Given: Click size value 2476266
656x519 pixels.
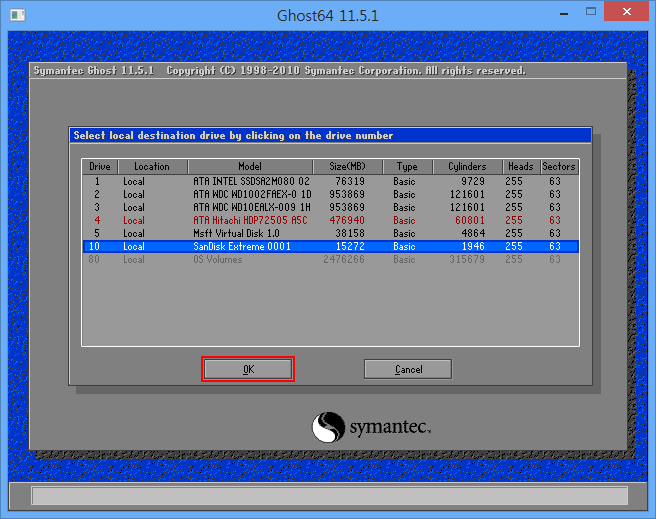Looking at the screenshot, I should 344,259.
